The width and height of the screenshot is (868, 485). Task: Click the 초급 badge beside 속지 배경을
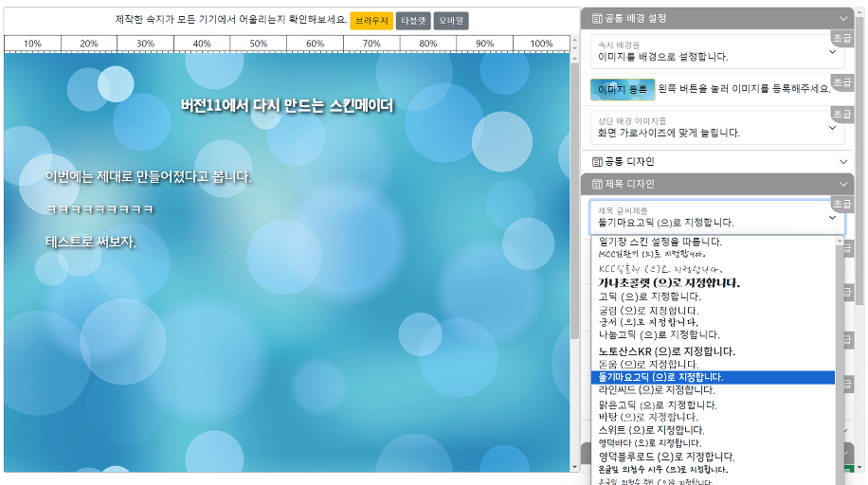841,37
